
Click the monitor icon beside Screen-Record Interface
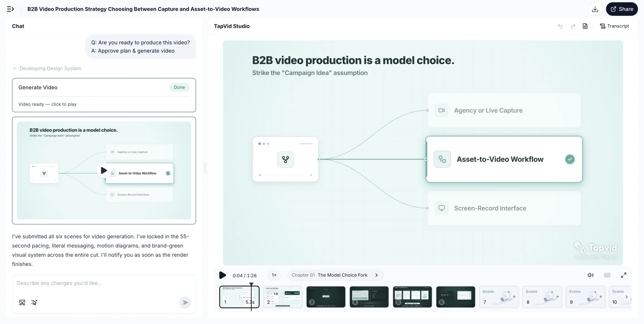click(442, 208)
